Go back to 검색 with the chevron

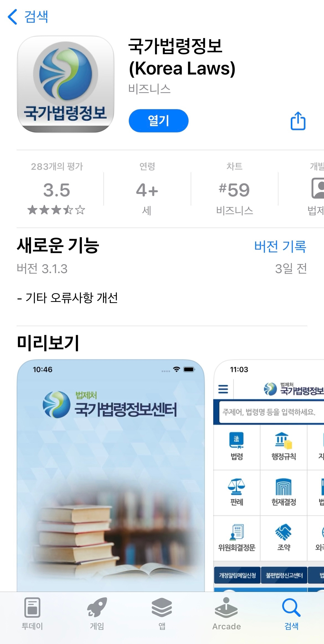pos(13,17)
